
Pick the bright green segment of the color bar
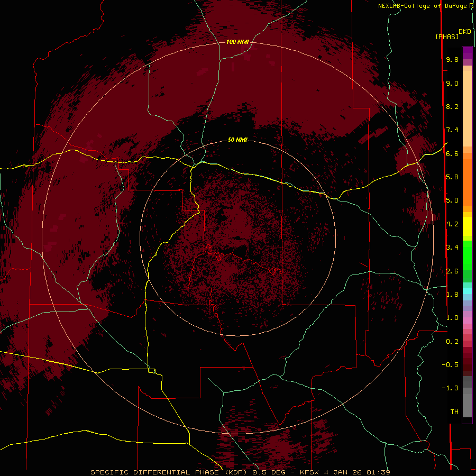pos(467,255)
